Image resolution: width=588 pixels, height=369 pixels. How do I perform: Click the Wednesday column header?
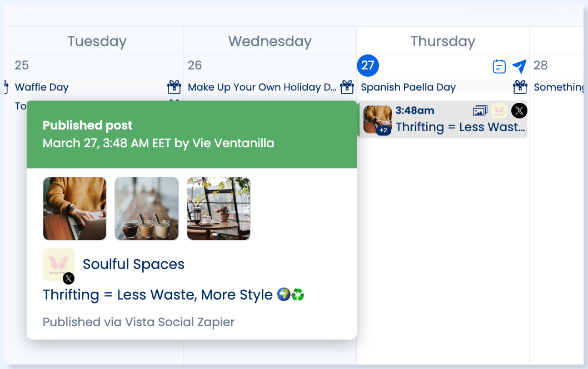point(270,41)
